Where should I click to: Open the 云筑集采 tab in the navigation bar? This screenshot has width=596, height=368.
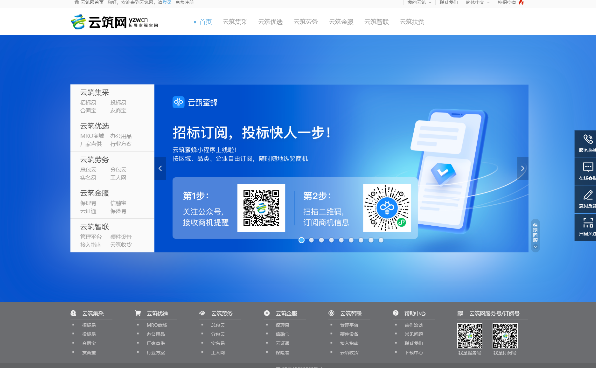pyautogui.click(x=235, y=22)
